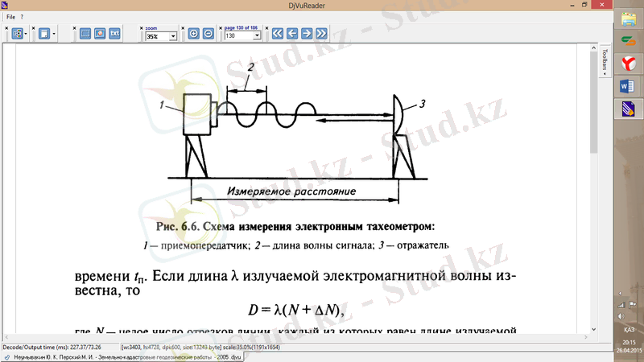Image resolution: width=644 pixels, height=362 pixels.
Task: Open Microsoft Word from the taskbar
Action: tap(629, 86)
